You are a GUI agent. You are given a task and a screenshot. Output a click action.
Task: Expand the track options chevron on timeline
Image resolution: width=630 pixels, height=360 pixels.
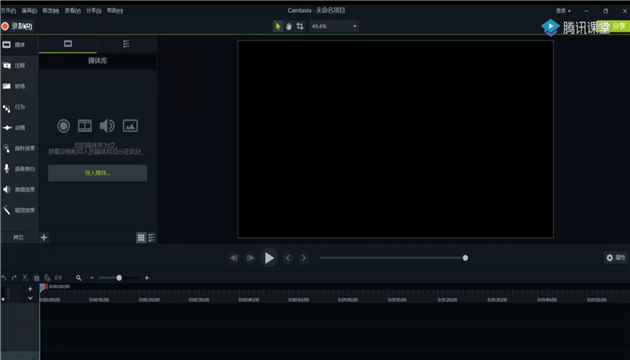tap(30, 298)
